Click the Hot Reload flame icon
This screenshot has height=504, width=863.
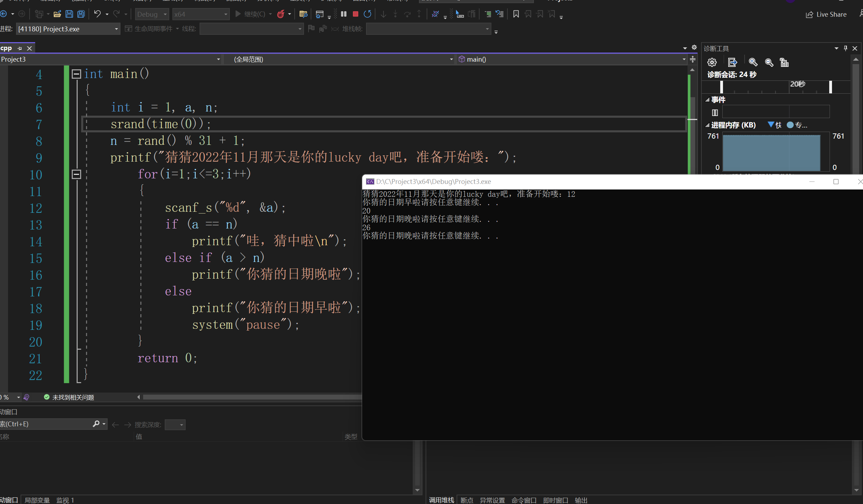click(x=281, y=14)
